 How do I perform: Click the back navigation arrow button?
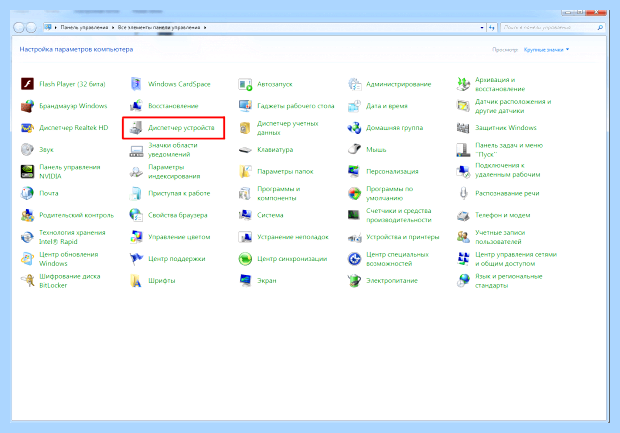(x=18, y=27)
